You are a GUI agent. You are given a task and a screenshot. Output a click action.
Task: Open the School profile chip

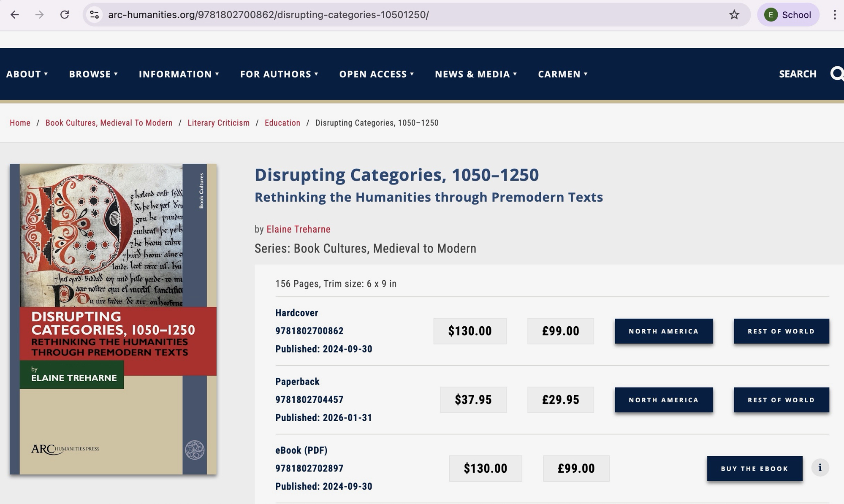(x=788, y=15)
